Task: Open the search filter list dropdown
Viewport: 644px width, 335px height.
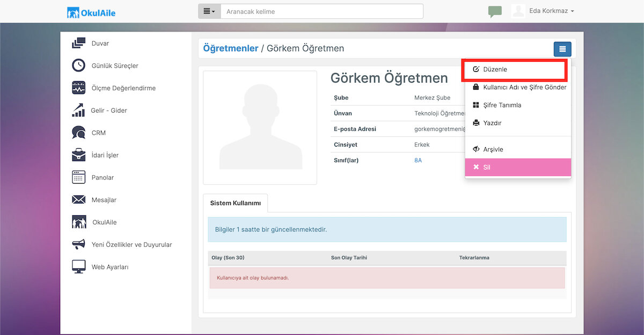Action: coord(209,11)
